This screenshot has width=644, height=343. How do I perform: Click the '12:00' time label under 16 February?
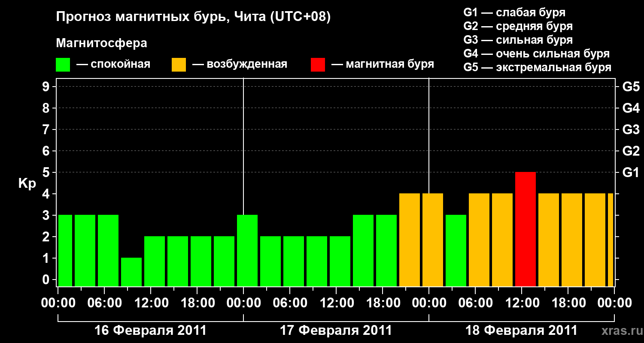coord(151,303)
